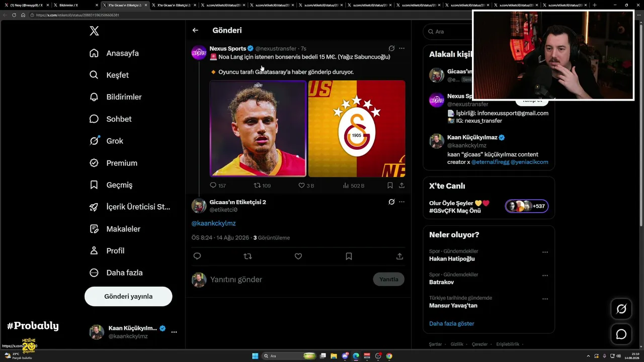Click the Yanıtla reply button
The image size is (644, 362).
pyautogui.click(x=388, y=280)
